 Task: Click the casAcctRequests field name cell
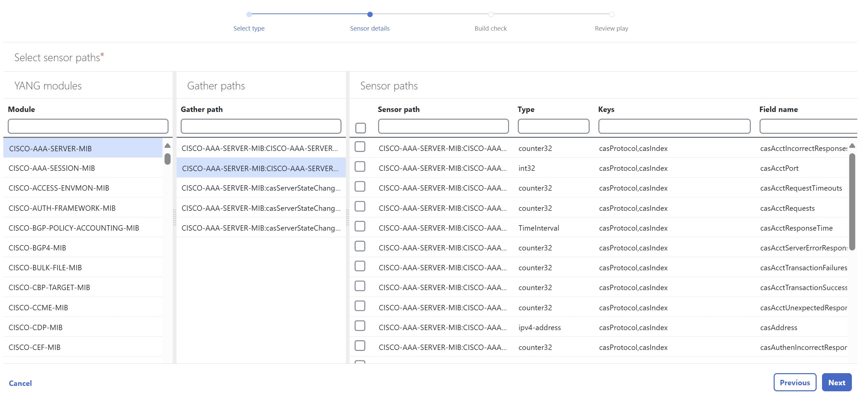[787, 208]
